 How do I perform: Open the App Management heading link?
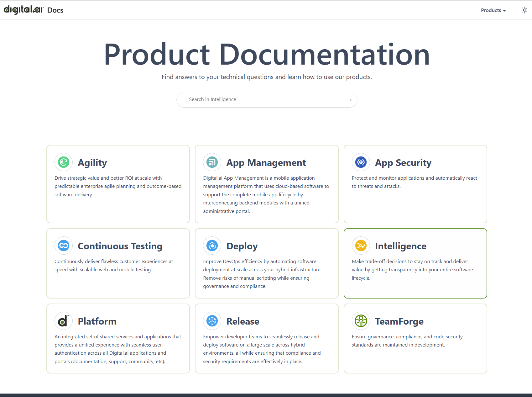tap(266, 163)
